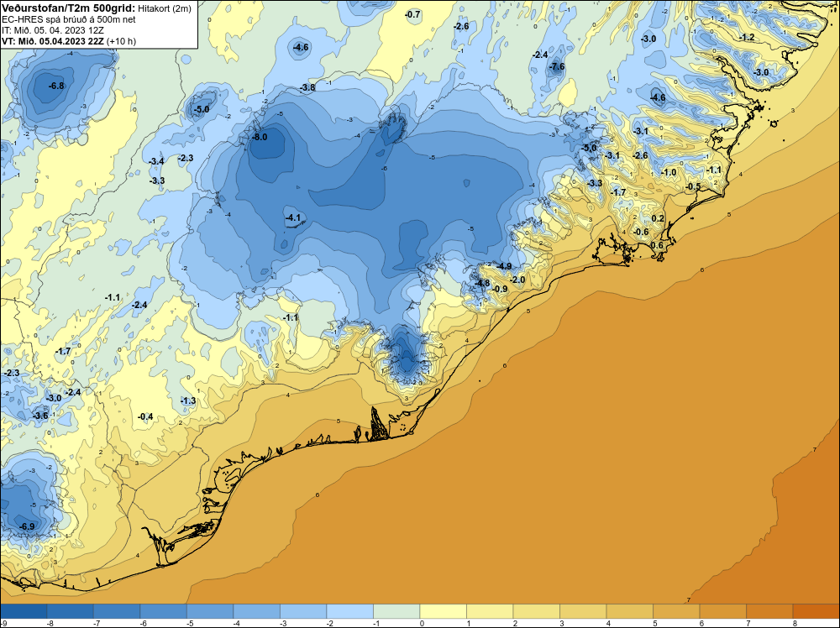This screenshot has height=628, width=840.
Task: Click the -0.4 temperature value
Action: coord(145,416)
